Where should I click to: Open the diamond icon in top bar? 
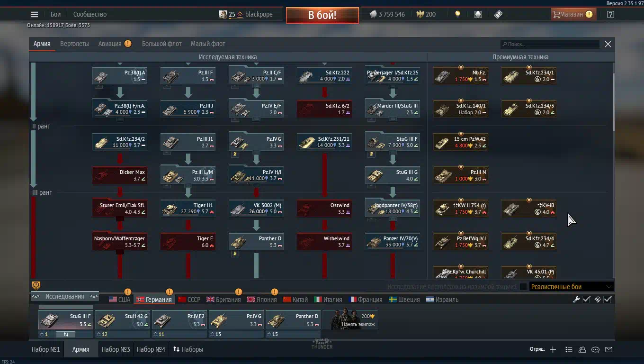coord(478,14)
